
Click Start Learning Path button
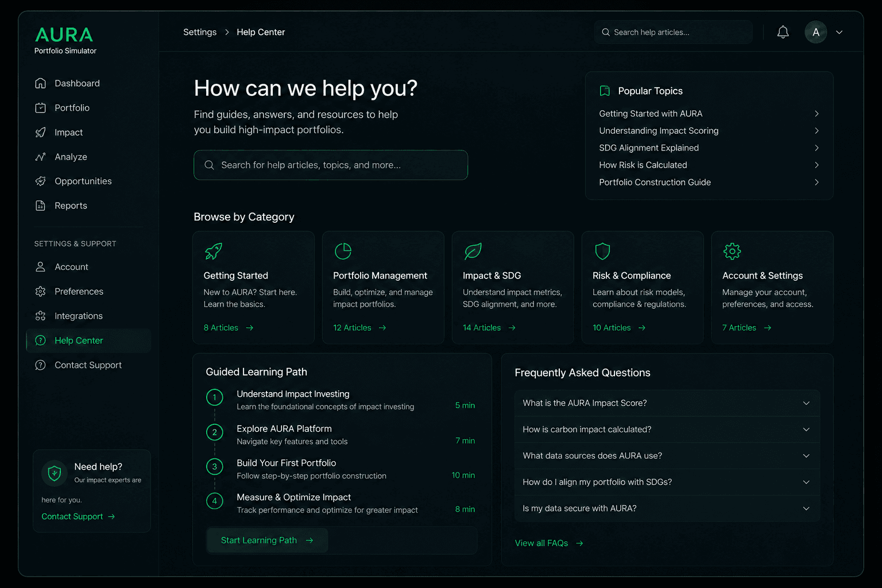pyautogui.click(x=267, y=540)
